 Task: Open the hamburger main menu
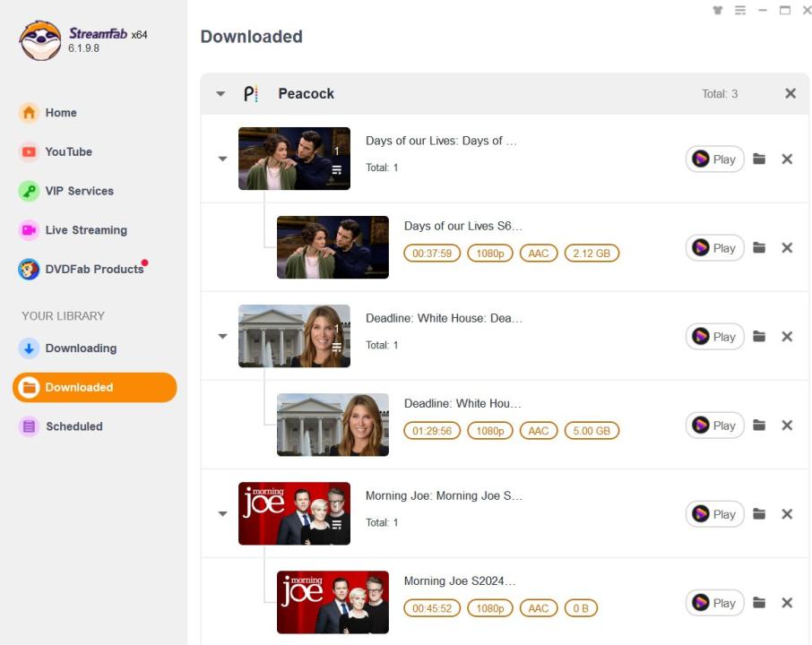click(x=740, y=11)
